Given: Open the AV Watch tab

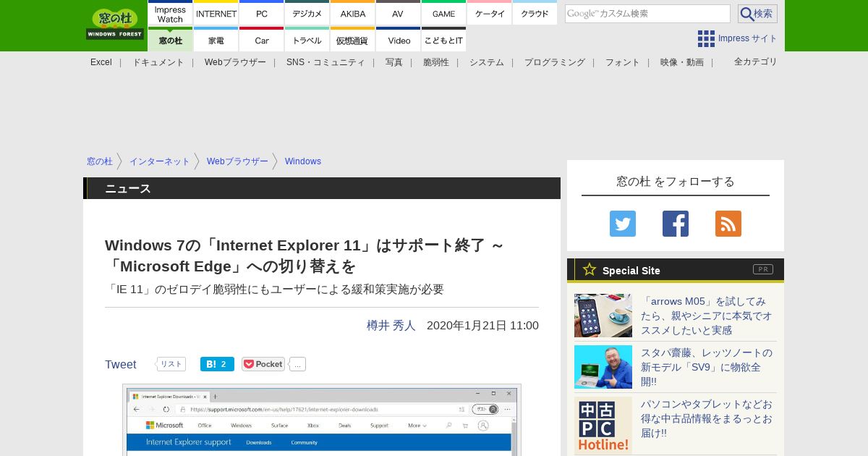Looking at the screenshot, I should pyautogui.click(x=399, y=14).
